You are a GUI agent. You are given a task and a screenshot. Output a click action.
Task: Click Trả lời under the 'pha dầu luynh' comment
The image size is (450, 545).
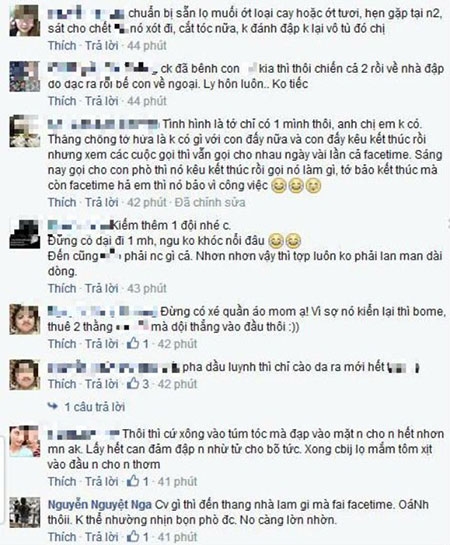click(x=102, y=384)
